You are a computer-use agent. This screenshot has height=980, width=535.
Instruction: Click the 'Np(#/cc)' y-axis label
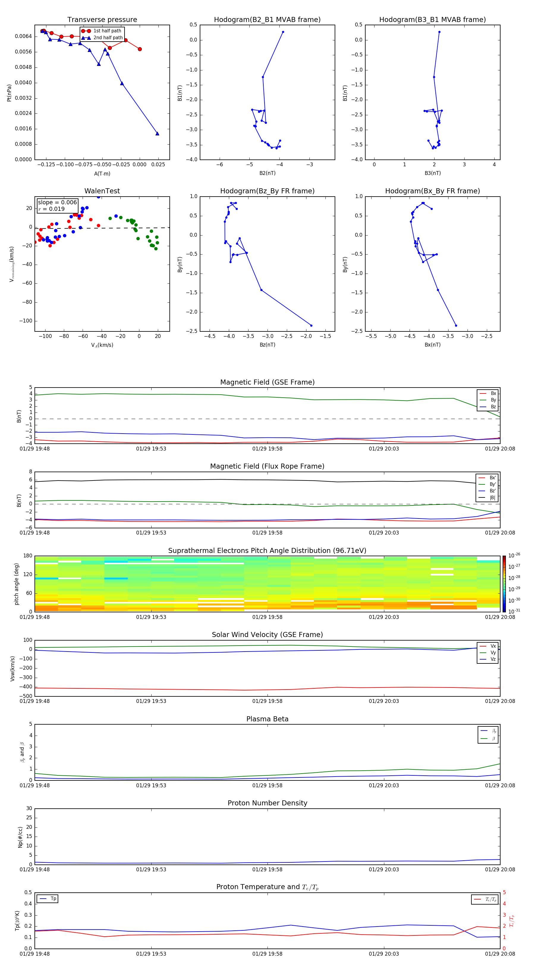pyautogui.click(x=20, y=837)
